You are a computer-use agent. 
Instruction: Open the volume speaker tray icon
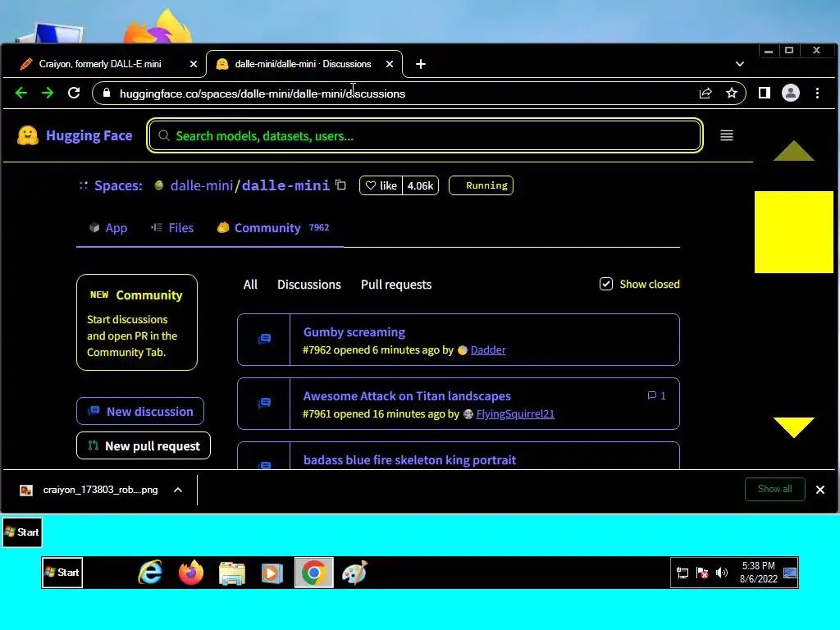point(722,573)
